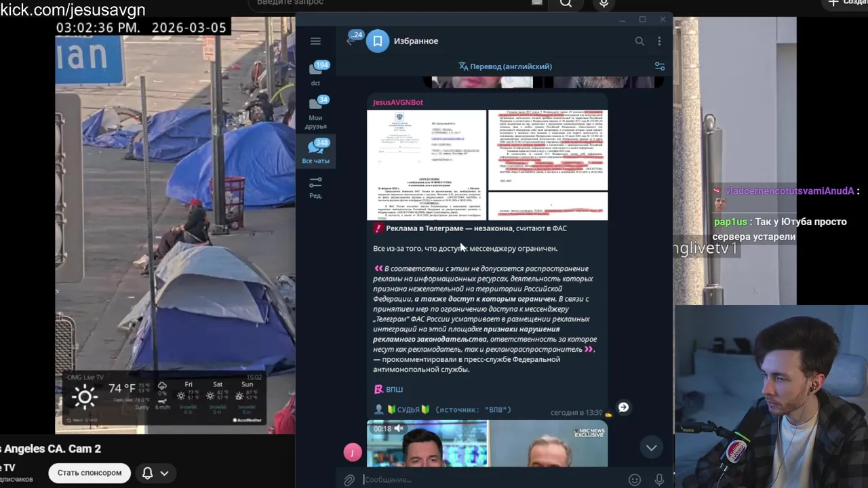Click the AccuWeather 74 °F weather overlay
Image resolution: width=868 pixels, height=488 pixels.
click(x=163, y=399)
